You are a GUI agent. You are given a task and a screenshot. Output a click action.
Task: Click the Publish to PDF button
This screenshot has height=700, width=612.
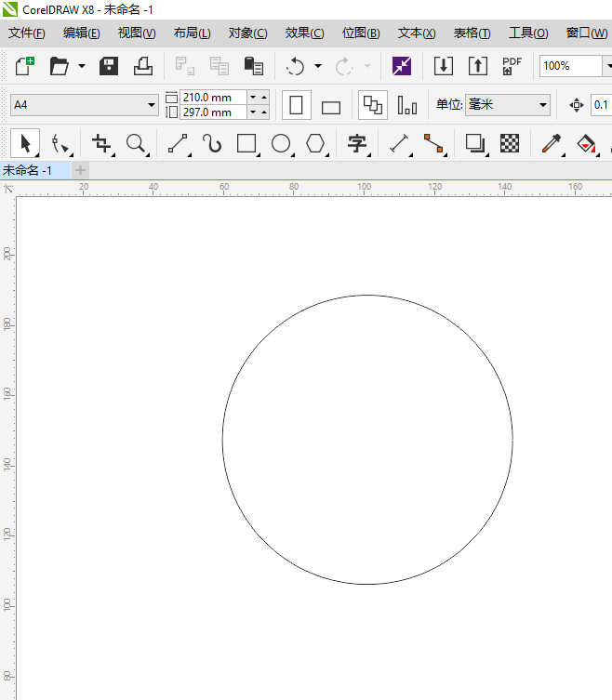click(512, 66)
